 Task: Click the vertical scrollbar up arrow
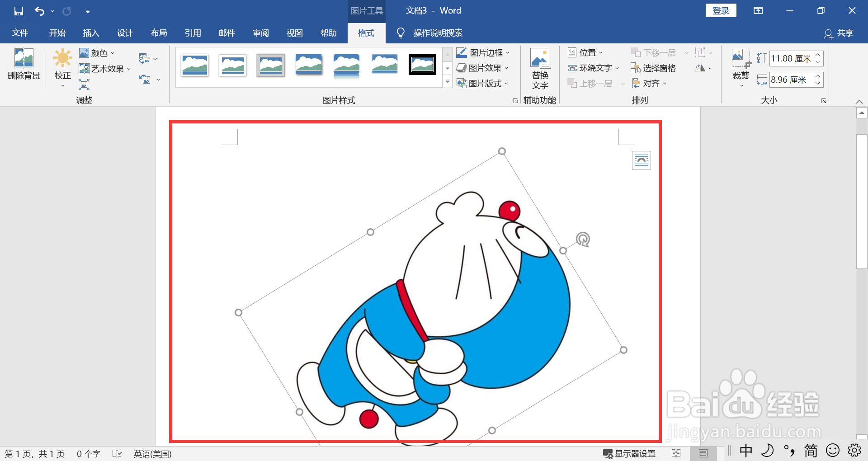click(862, 113)
